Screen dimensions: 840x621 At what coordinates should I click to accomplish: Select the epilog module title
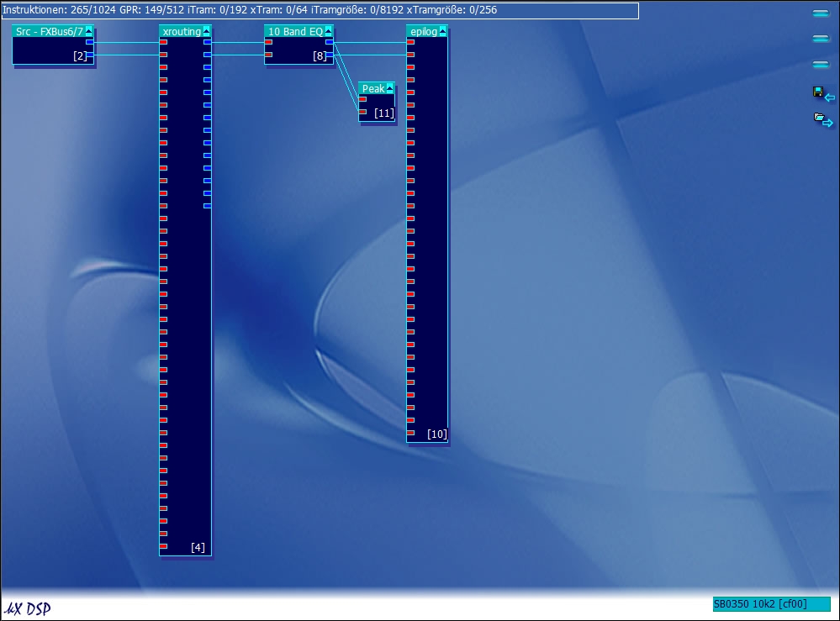[424, 32]
